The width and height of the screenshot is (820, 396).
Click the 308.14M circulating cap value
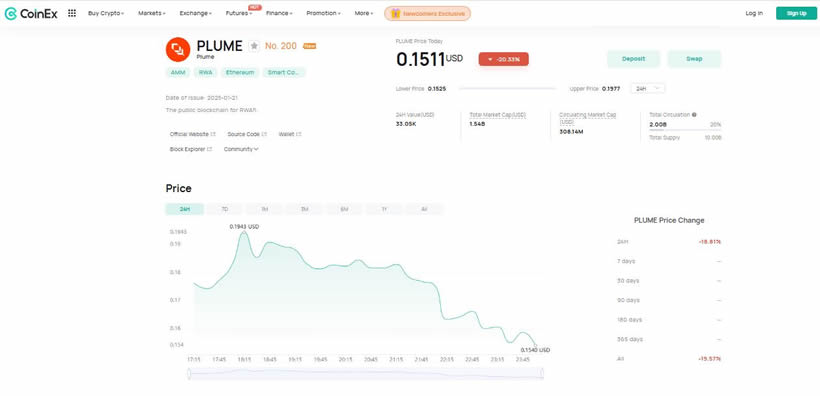[571, 131]
